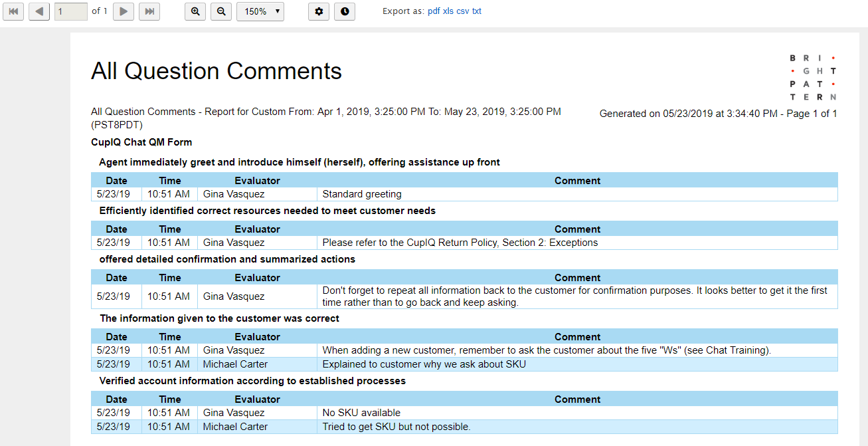
Task: Click the CupIQ Chat QM Form heading
Action: [x=141, y=142]
